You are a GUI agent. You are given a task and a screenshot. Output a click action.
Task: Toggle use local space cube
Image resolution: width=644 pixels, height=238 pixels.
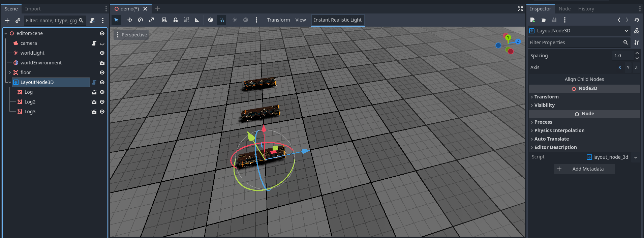(x=211, y=20)
